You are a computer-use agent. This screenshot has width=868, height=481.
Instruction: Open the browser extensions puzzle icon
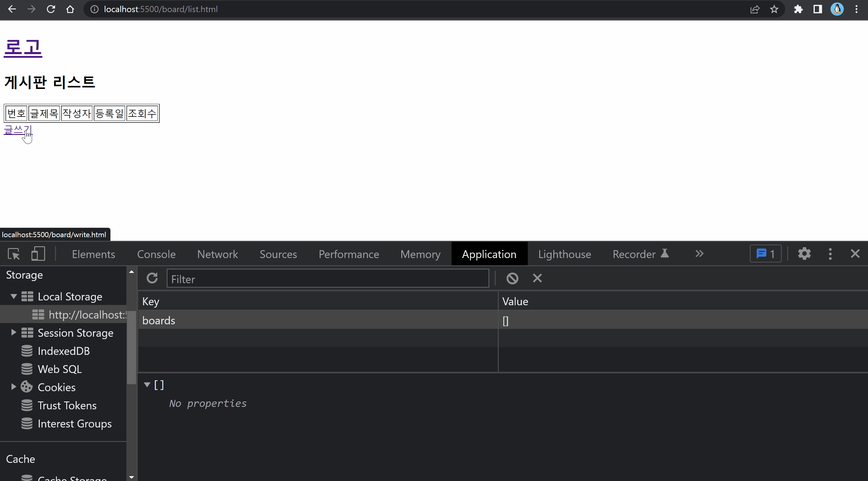tap(798, 9)
